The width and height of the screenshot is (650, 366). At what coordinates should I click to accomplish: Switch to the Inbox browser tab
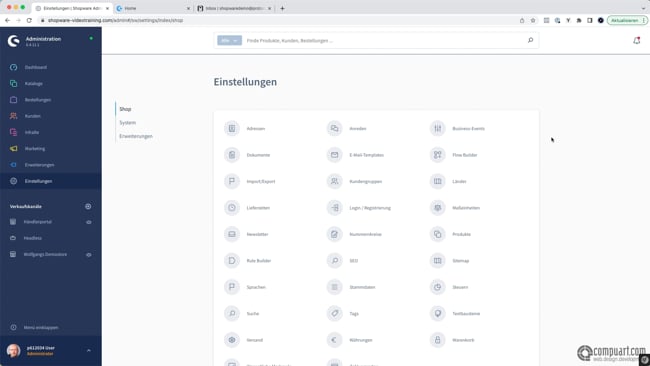234,8
